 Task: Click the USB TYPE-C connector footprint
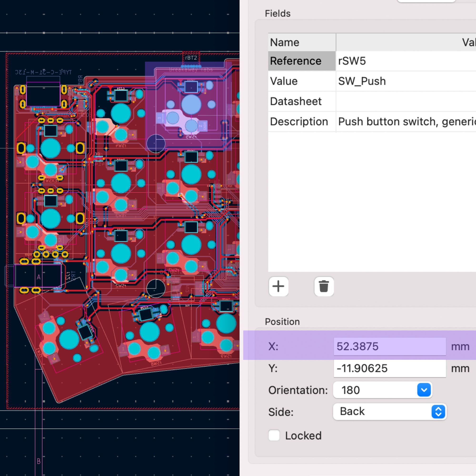click(43, 95)
